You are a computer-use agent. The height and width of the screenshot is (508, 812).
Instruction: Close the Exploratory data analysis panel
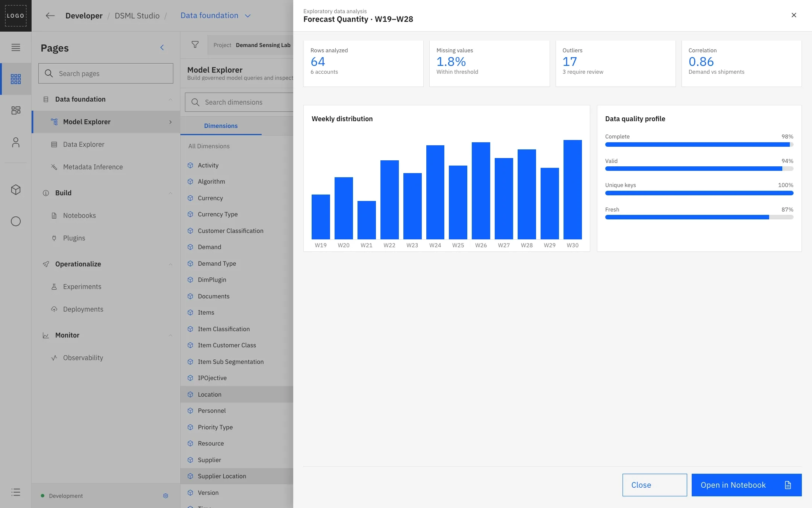794,15
